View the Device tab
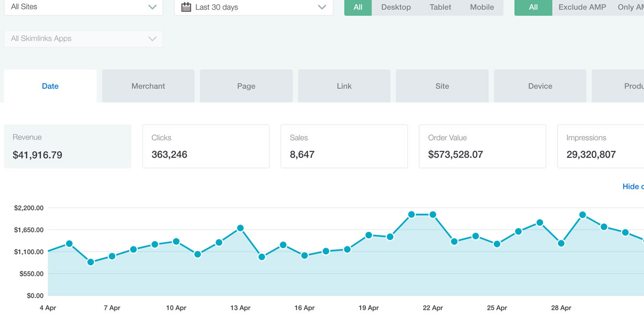The image size is (644, 322). click(x=540, y=86)
